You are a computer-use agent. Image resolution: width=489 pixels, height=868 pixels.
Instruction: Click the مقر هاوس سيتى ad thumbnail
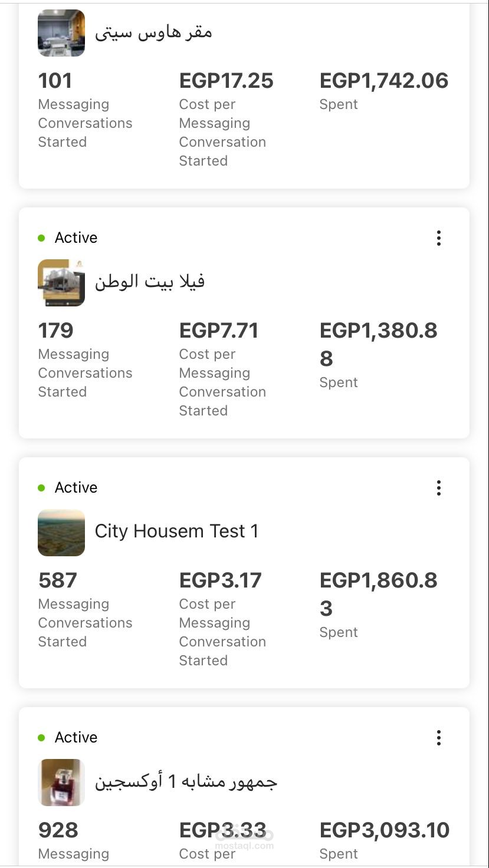tap(61, 32)
